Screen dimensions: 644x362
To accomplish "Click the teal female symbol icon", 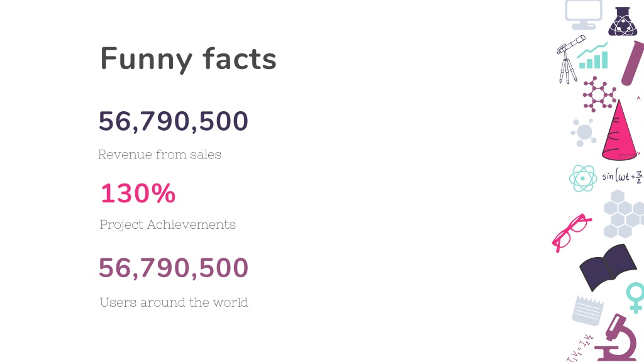I will pyautogui.click(x=635, y=297).
